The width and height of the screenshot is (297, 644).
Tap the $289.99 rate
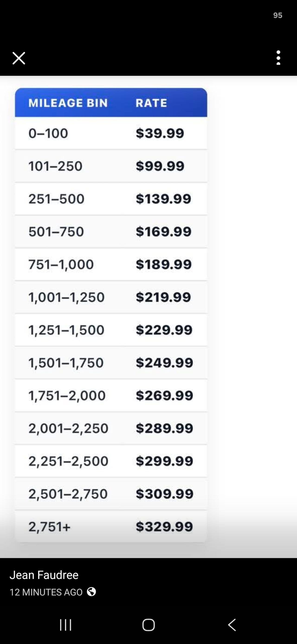pyautogui.click(x=164, y=428)
